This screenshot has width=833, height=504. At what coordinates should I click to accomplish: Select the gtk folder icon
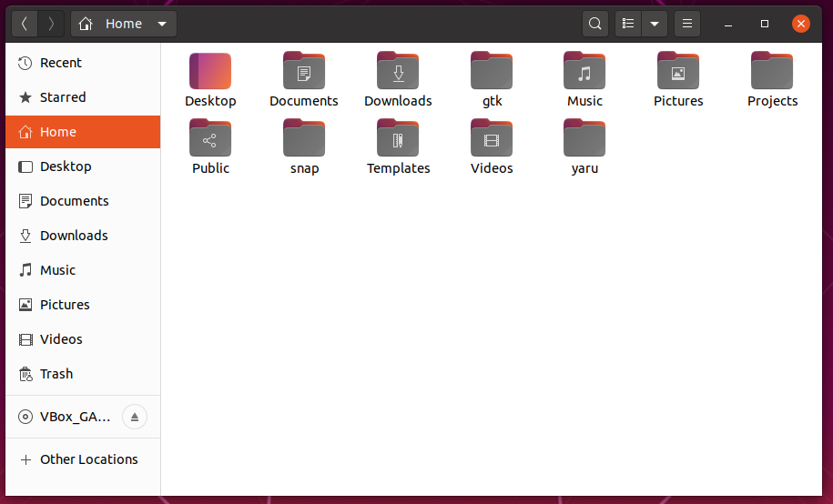492,71
